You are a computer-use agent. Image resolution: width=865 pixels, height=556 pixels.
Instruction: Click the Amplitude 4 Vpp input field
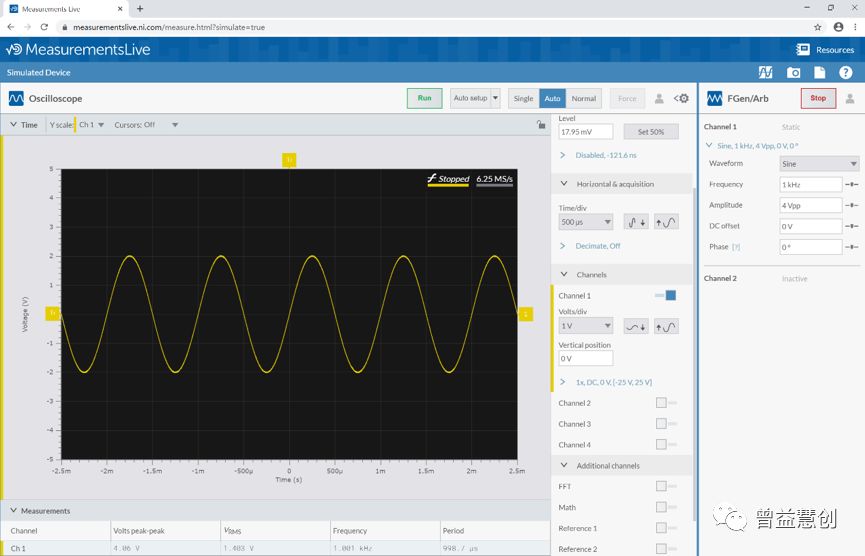point(810,205)
